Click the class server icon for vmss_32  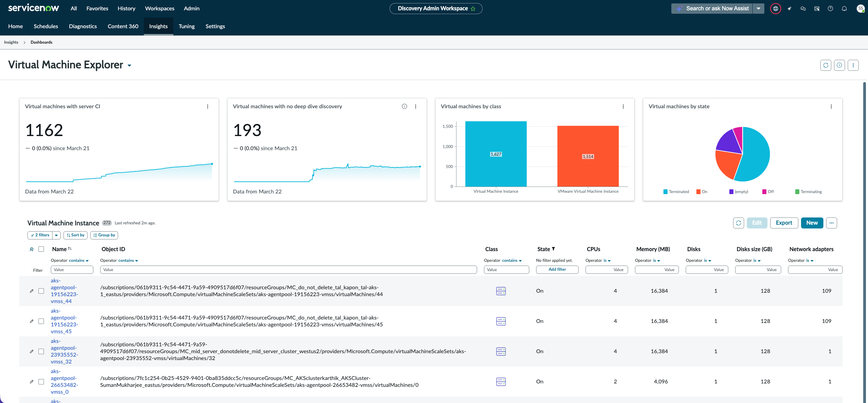coord(501,351)
